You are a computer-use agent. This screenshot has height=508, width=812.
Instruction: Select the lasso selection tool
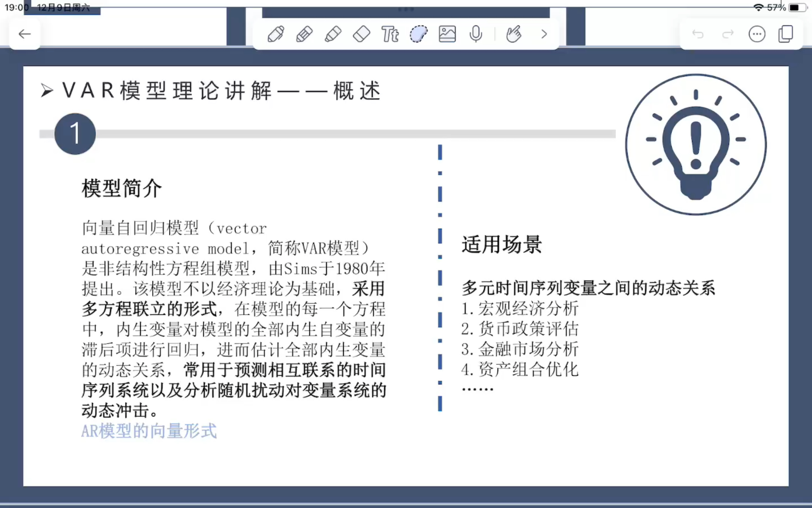click(419, 34)
